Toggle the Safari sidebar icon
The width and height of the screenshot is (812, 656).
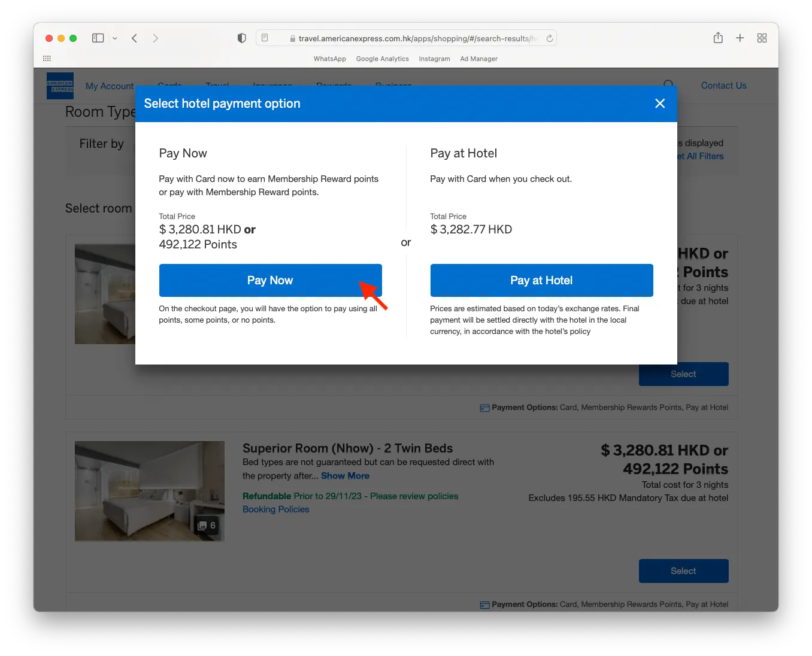98,38
